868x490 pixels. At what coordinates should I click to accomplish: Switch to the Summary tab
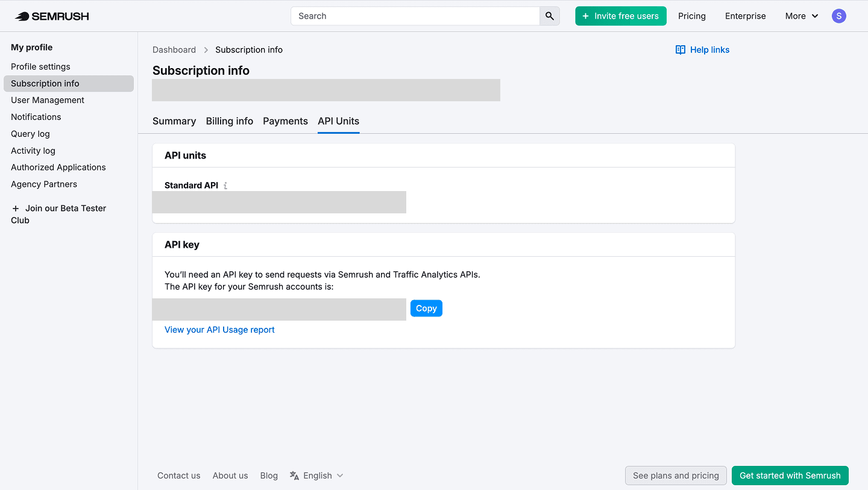pos(174,121)
